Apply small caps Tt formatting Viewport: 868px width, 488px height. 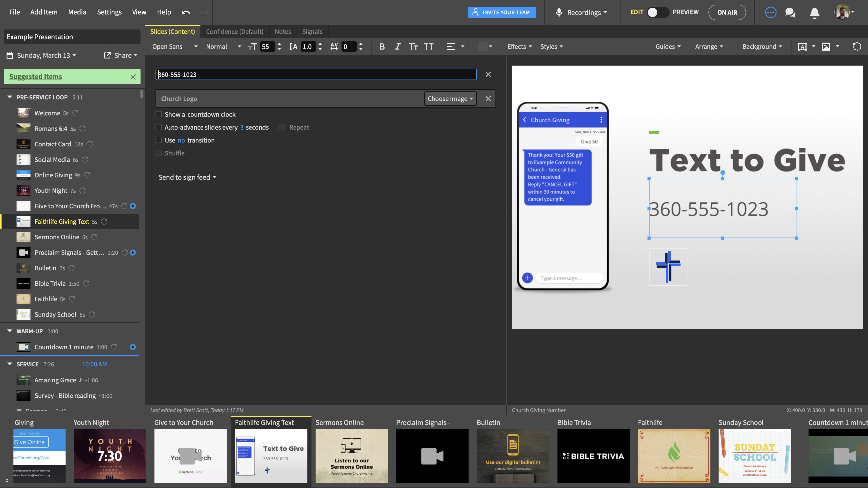tap(413, 46)
